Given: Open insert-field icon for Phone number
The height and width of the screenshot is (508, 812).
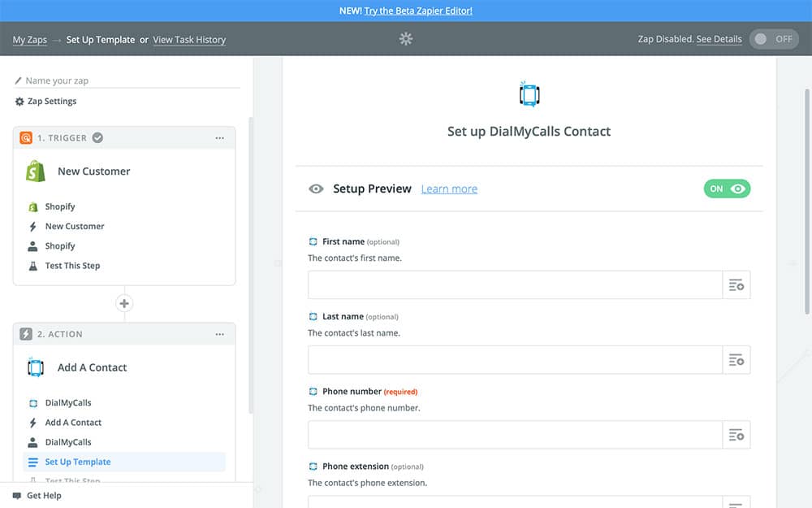Looking at the screenshot, I should [736, 435].
